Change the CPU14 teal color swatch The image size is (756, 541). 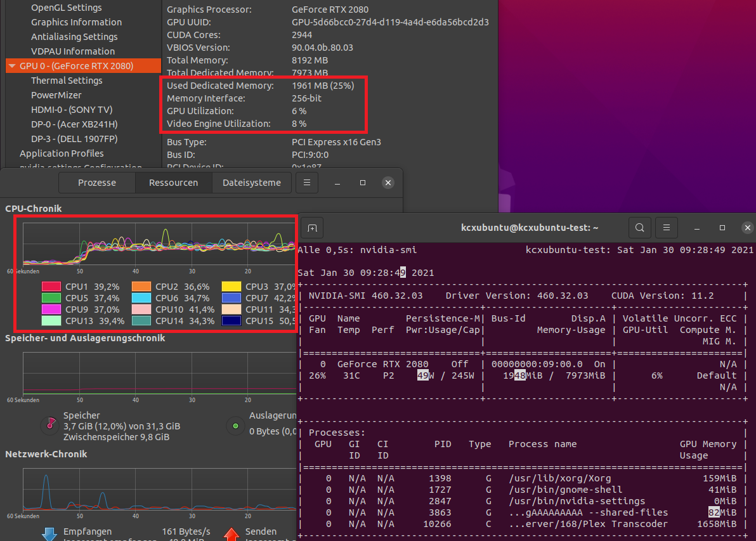tap(141, 321)
